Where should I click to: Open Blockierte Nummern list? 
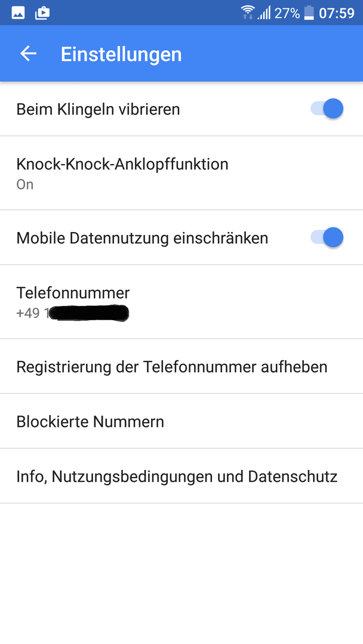pyautogui.click(x=181, y=422)
